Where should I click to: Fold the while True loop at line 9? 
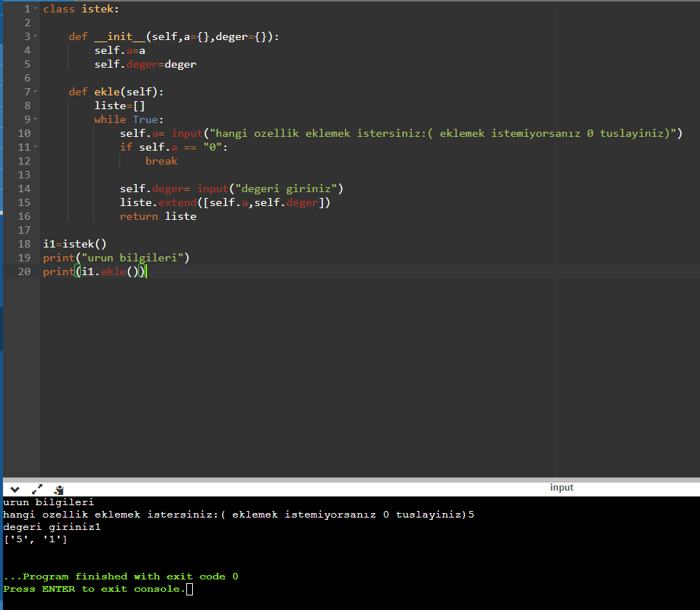tap(35, 119)
